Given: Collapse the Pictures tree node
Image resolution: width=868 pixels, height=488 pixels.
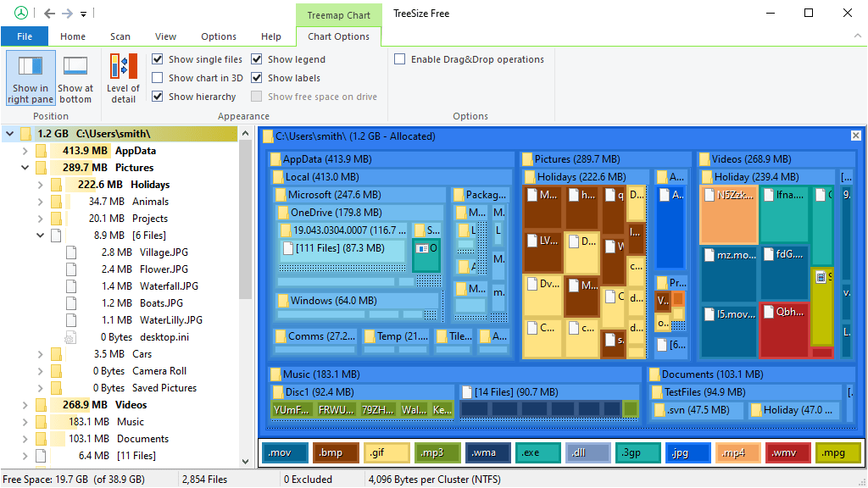Looking at the screenshot, I should (x=25, y=168).
